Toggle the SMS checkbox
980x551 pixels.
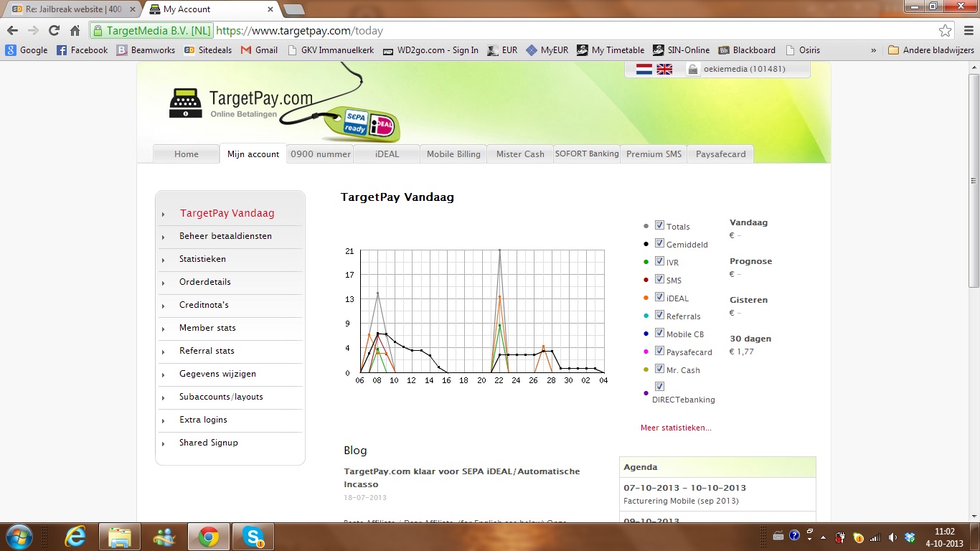tap(659, 279)
